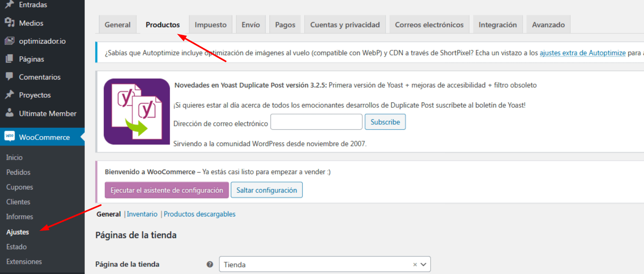Image resolution: width=644 pixels, height=274 pixels.
Task: Click the Ultimate Member user icon
Action: pyautogui.click(x=9, y=113)
